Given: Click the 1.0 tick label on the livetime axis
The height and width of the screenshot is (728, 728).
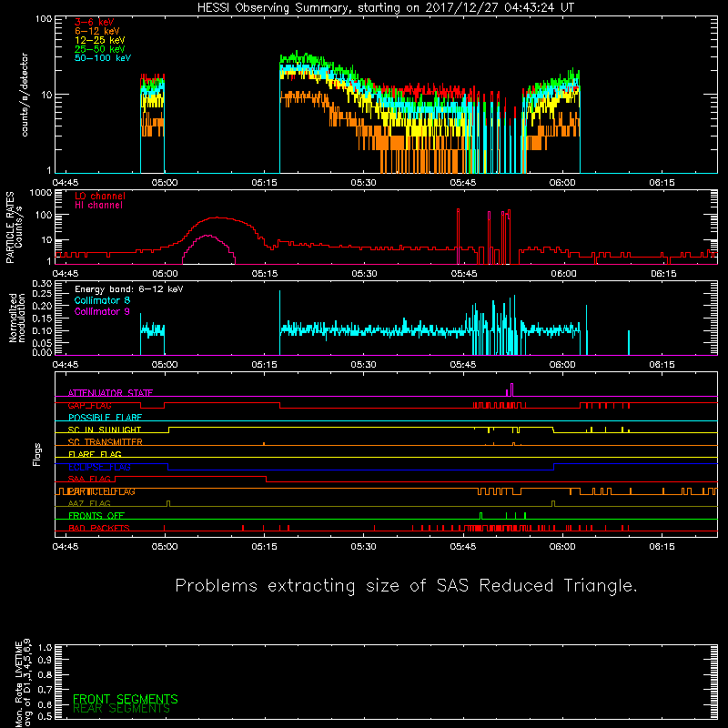Looking at the screenshot, I should click(x=45, y=648).
